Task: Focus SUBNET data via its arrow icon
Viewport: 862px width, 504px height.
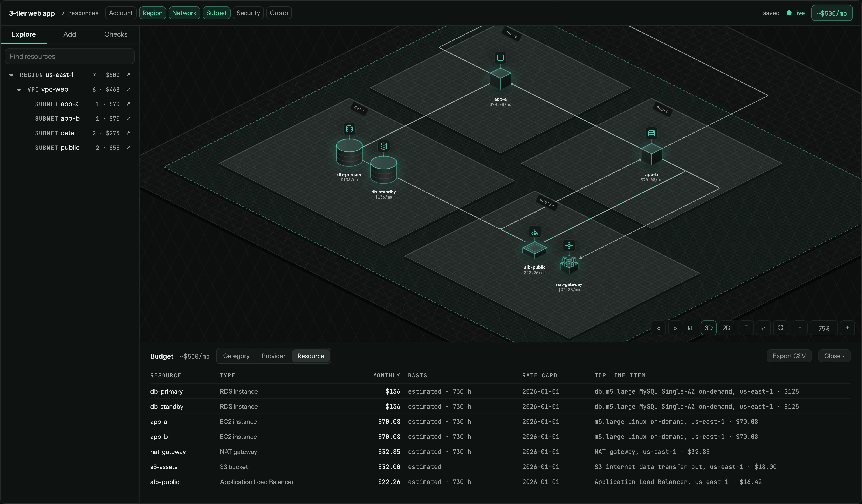Action: click(x=128, y=133)
